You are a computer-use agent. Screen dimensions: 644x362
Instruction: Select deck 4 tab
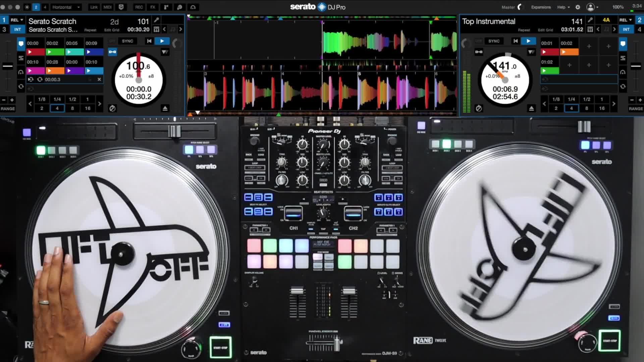pyautogui.click(x=639, y=29)
